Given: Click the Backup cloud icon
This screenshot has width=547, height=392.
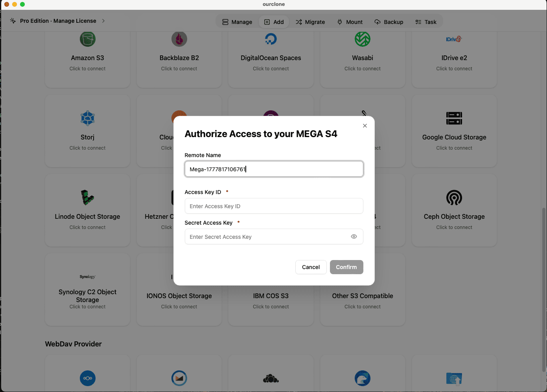Looking at the screenshot, I should [x=378, y=22].
